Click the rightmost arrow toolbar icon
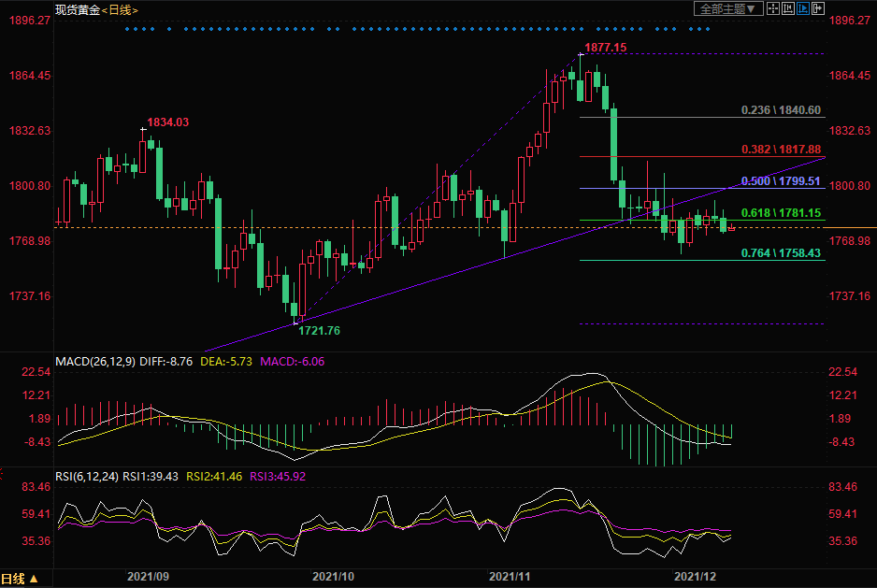This screenshot has height=588, width=877. pos(817,8)
